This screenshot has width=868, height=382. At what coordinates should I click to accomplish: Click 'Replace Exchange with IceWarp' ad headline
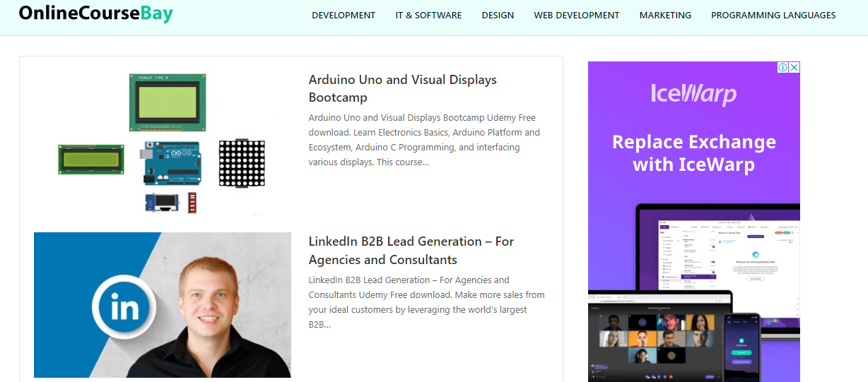tap(693, 153)
